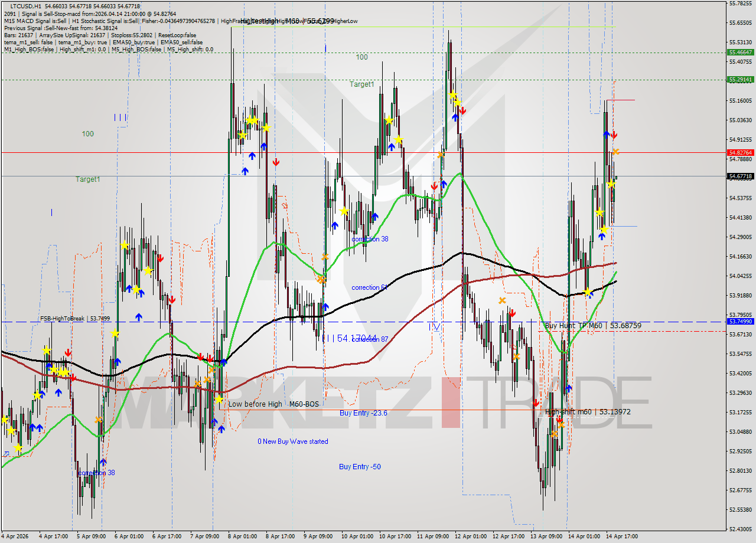Click the red sell arrow at the 12 Apr peak

pyautogui.click(x=464, y=110)
